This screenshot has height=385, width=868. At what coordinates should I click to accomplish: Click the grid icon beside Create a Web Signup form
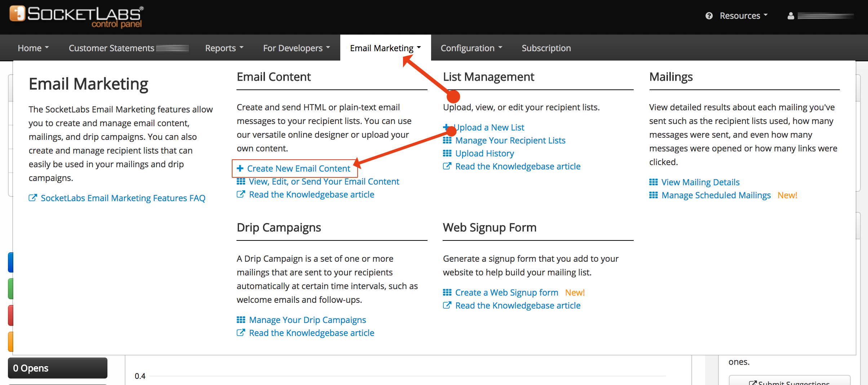447,292
